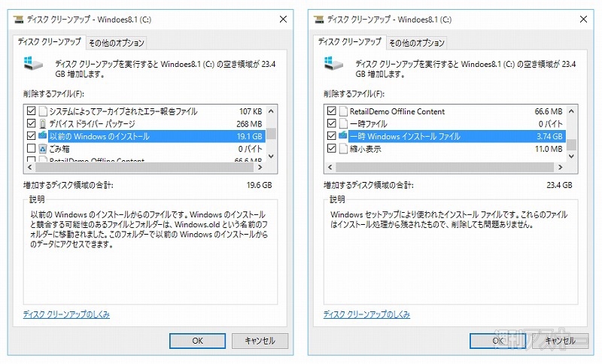
Task: Uncheck the 縮小表示 checkbox
Action: coord(331,149)
